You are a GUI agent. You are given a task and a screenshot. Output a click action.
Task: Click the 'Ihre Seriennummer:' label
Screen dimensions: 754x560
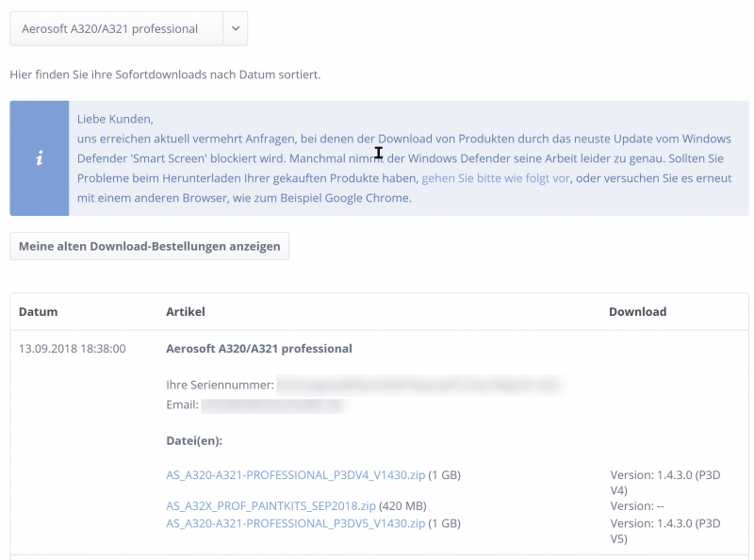[221, 386]
